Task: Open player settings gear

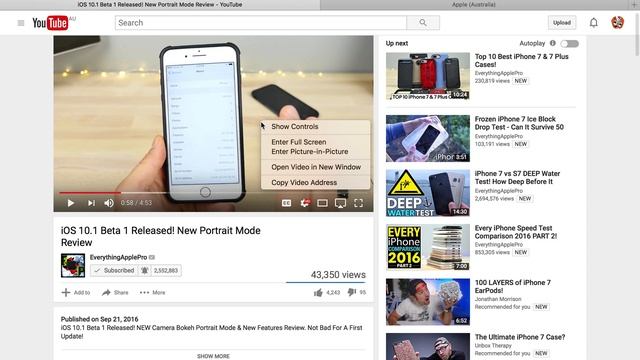Action: coord(304,203)
